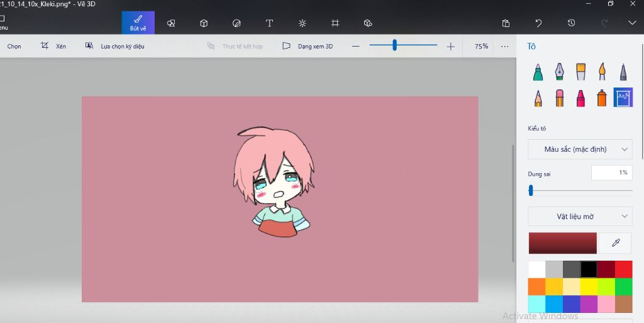Image resolution: width=644 pixels, height=323 pixels.
Task: Open the Canvas tab
Action: point(335,23)
